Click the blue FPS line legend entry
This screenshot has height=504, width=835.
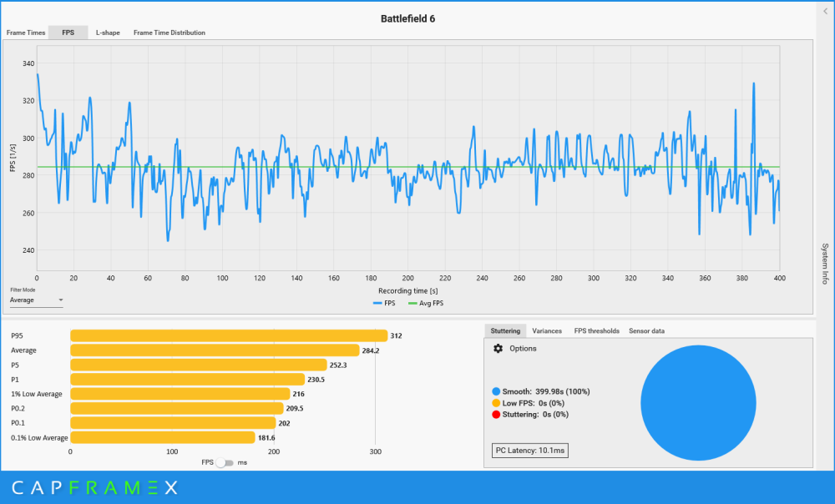tap(384, 303)
